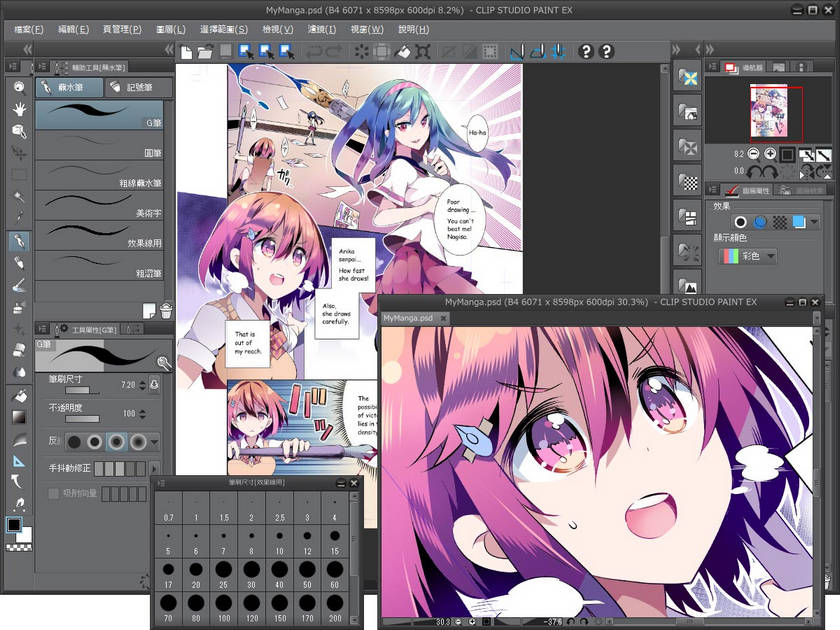Toggle the dot tone effect in 效果 row

tap(782, 222)
